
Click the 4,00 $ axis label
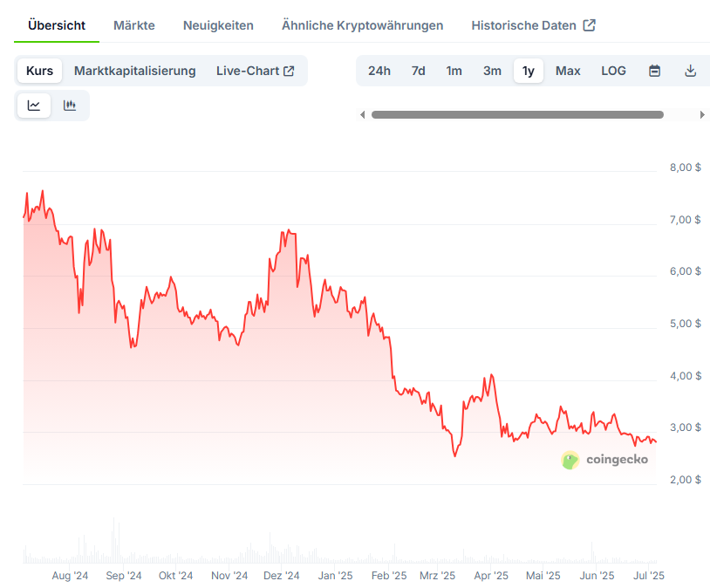[685, 376]
